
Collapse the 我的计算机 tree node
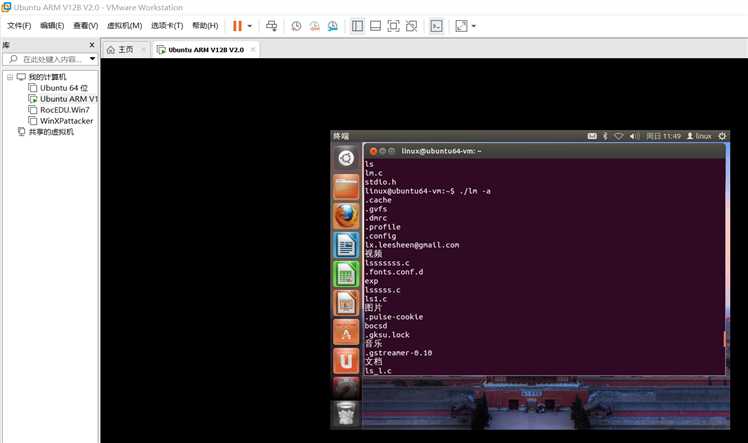(10, 77)
